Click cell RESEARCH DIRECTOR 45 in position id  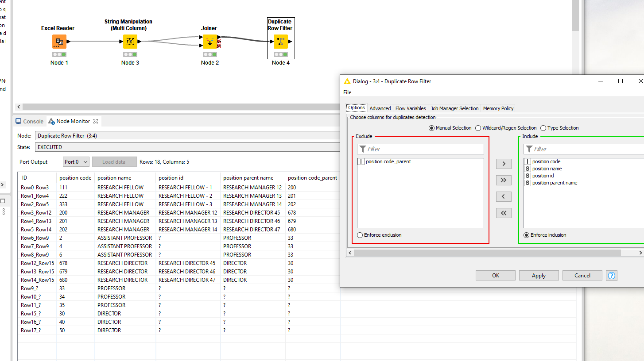click(x=187, y=263)
